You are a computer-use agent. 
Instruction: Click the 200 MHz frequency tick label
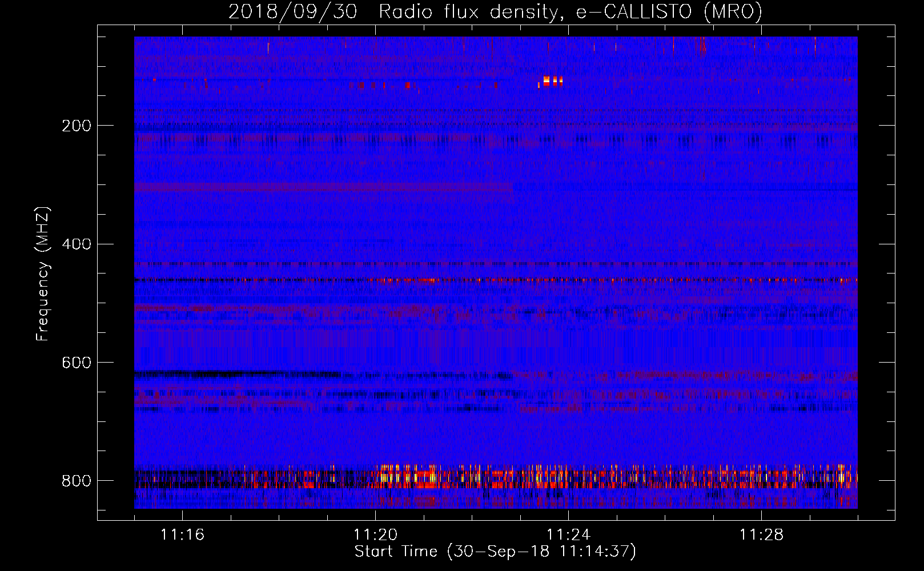[x=77, y=126]
